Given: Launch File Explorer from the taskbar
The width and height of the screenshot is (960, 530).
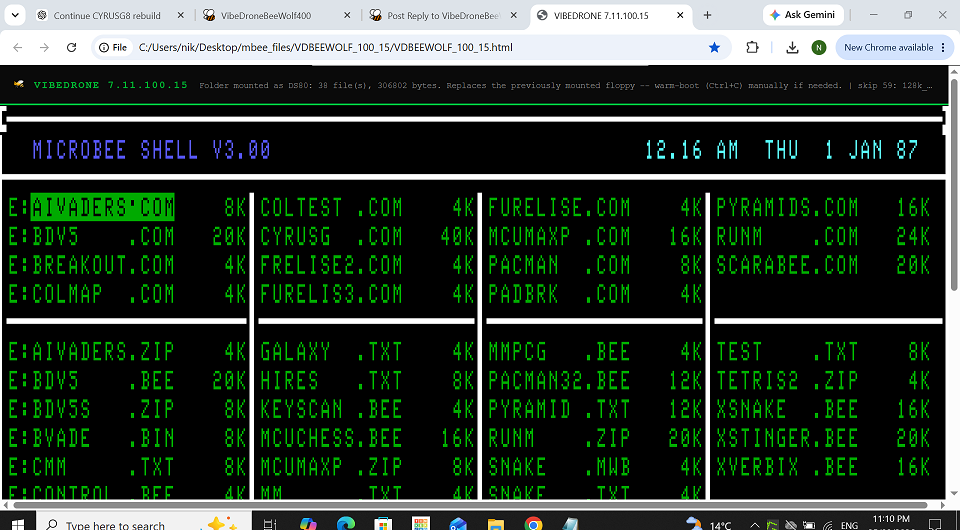Looking at the screenshot, I should tap(495, 524).
